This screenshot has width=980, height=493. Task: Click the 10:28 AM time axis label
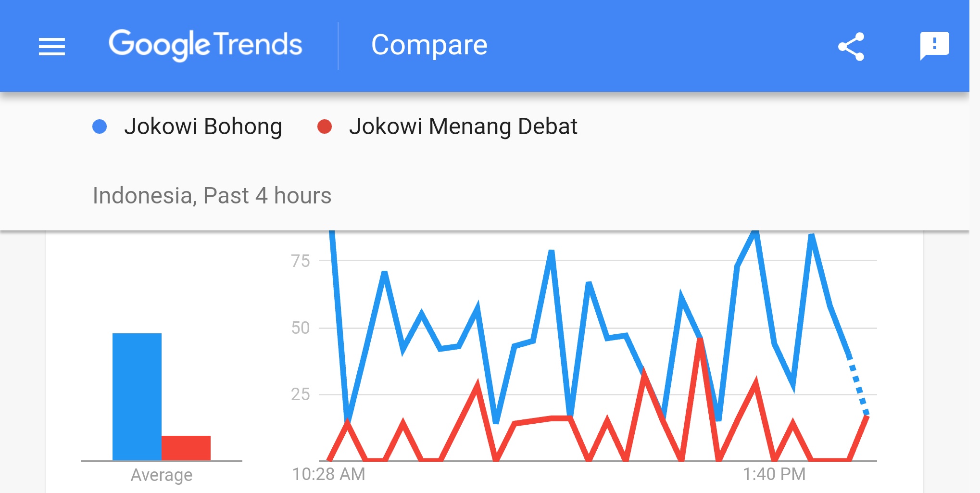(329, 474)
